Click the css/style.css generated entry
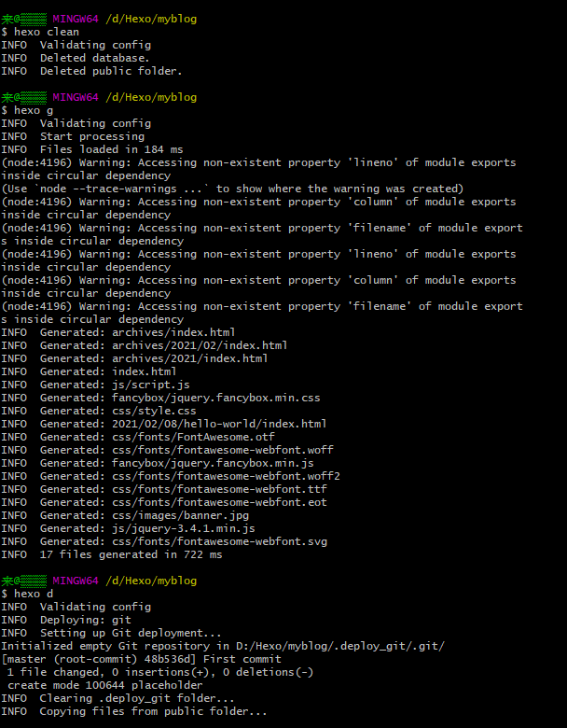The image size is (567, 728). point(154,411)
